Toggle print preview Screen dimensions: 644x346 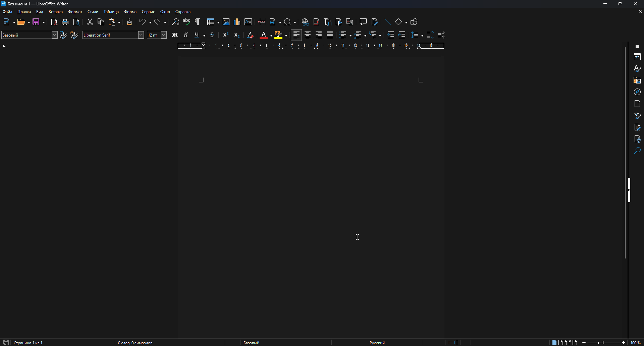(x=76, y=22)
